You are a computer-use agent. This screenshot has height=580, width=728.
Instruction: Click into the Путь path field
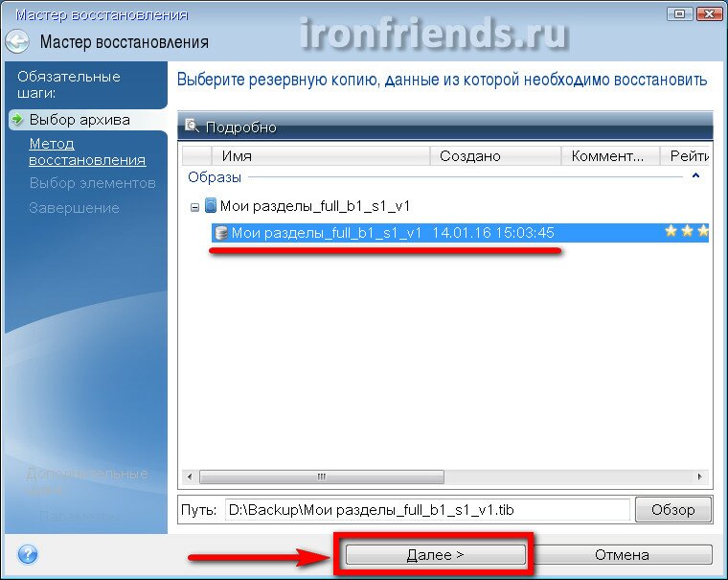(x=427, y=510)
